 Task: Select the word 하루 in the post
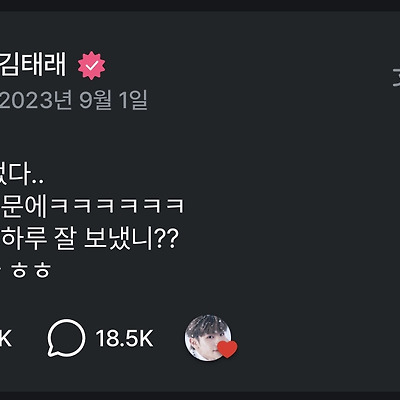coord(25,239)
